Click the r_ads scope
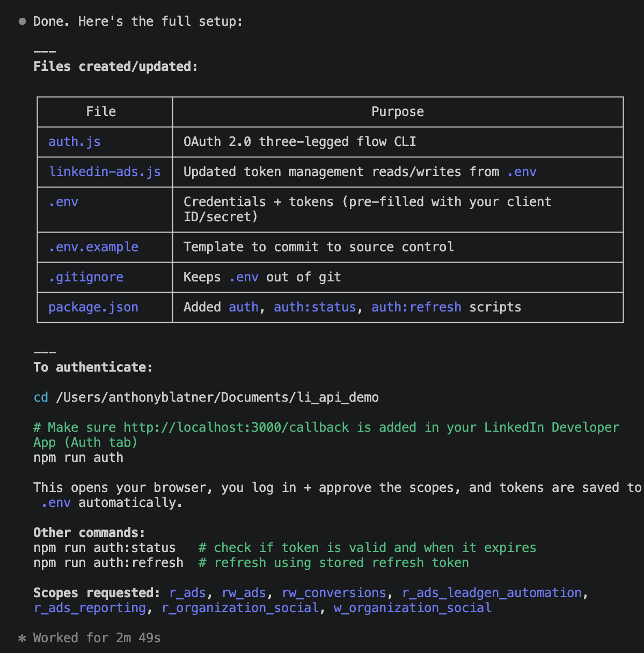The image size is (644, 653). (x=188, y=593)
